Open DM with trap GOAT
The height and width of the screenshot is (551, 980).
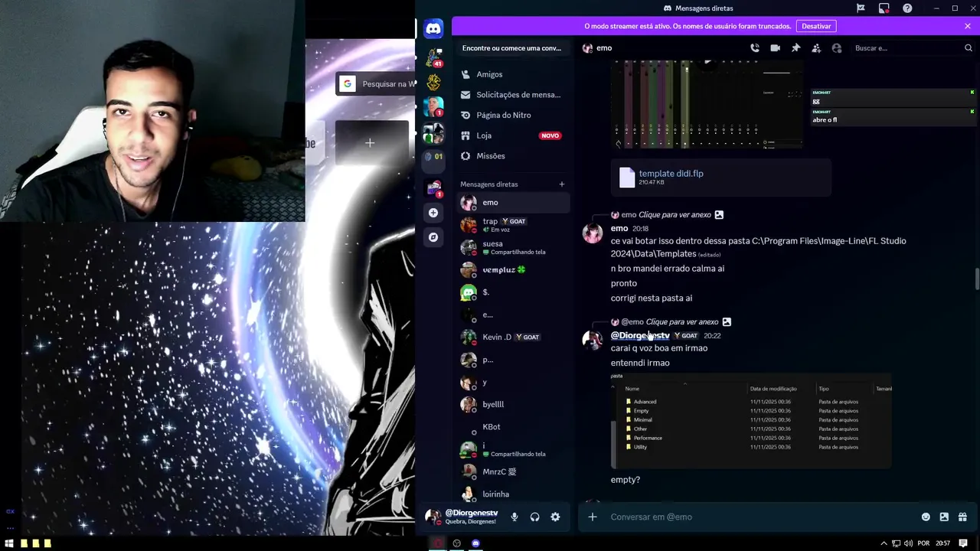point(513,225)
